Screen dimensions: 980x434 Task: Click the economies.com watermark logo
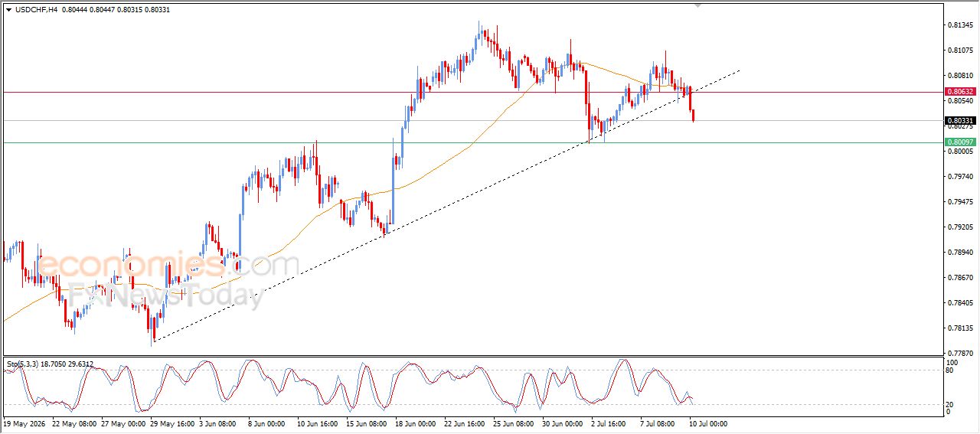(x=168, y=264)
